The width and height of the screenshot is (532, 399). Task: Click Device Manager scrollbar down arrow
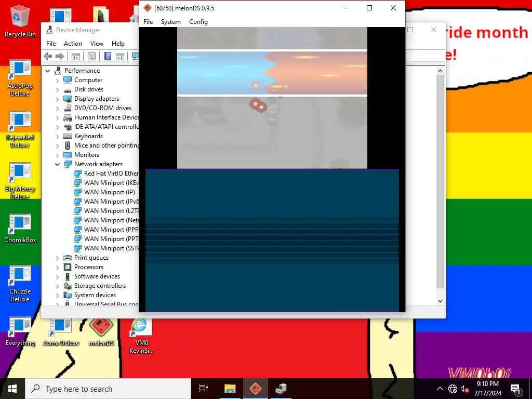point(440,301)
